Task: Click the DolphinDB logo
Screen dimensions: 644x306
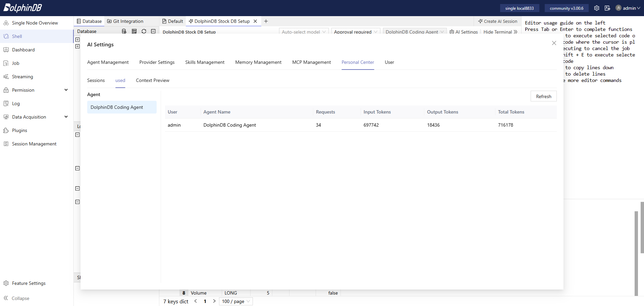Action: click(x=23, y=8)
